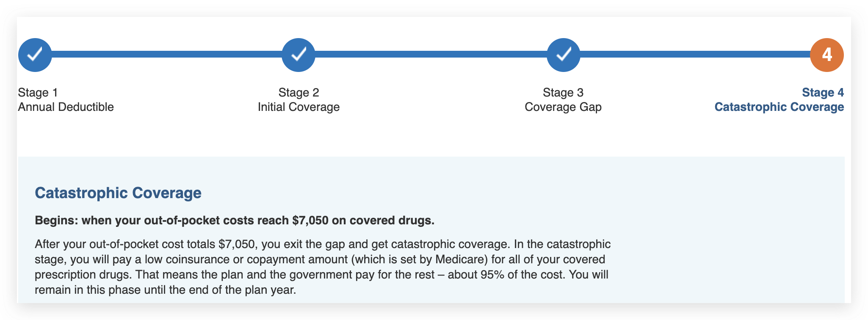Click the bold "Begins: when your out-of-pocket" line
The width and height of the screenshot is (868, 320).
point(235,221)
